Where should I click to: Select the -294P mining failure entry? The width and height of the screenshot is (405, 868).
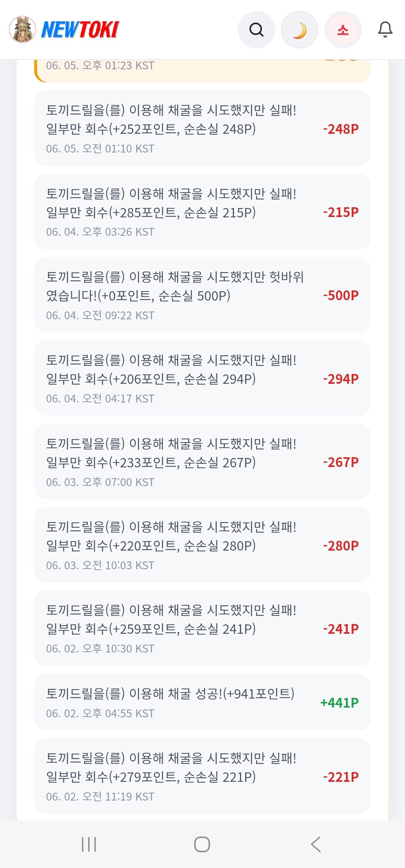pos(202,378)
